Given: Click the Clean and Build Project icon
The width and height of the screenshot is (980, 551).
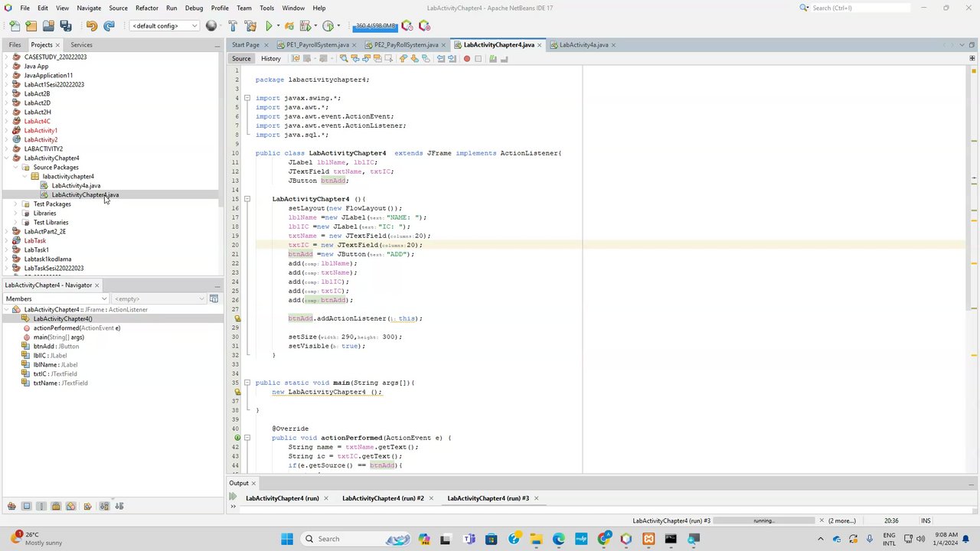Looking at the screenshot, I should [250, 26].
